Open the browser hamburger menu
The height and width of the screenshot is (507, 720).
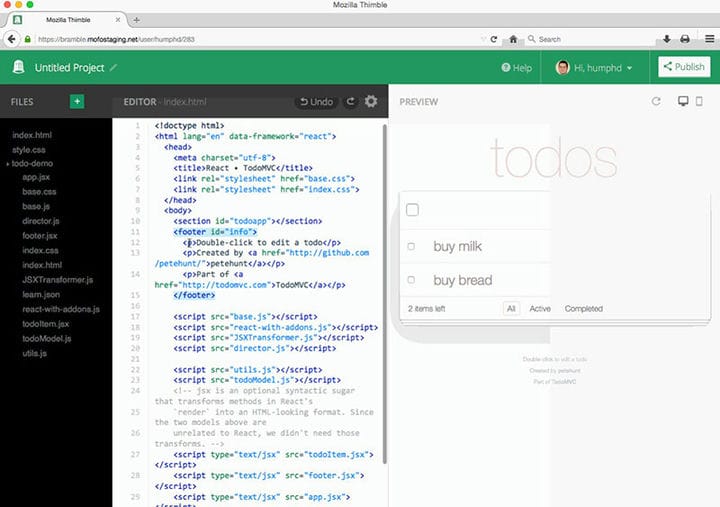click(x=709, y=39)
